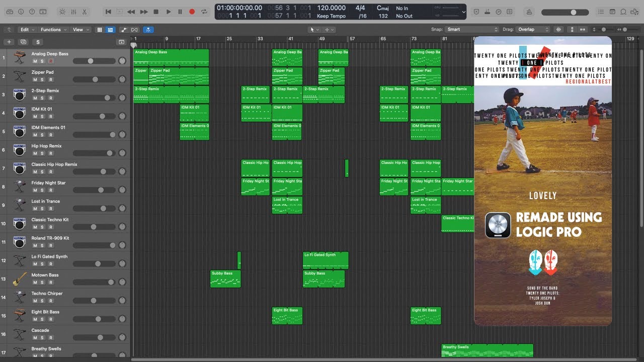Viewport: 644px width, 362px height.
Task: Click tempo value 120.0000
Action: [x=332, y=8]
